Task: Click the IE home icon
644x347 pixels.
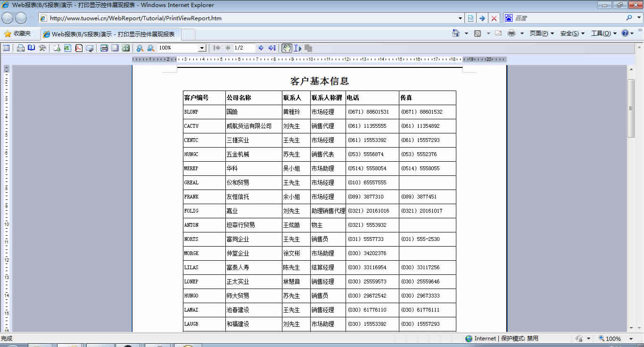Action: (455, 33)
